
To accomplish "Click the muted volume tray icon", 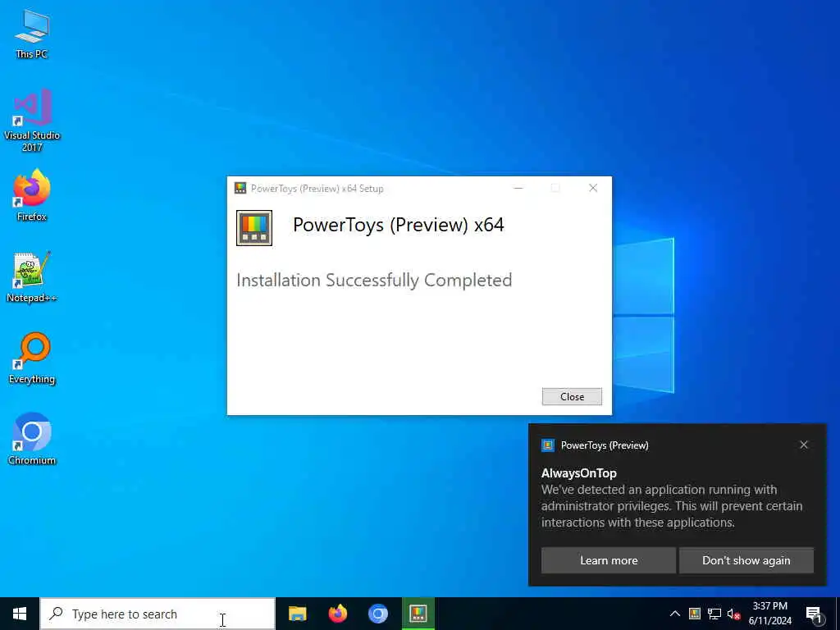I will pyautogui.click(x=733, y=614).
